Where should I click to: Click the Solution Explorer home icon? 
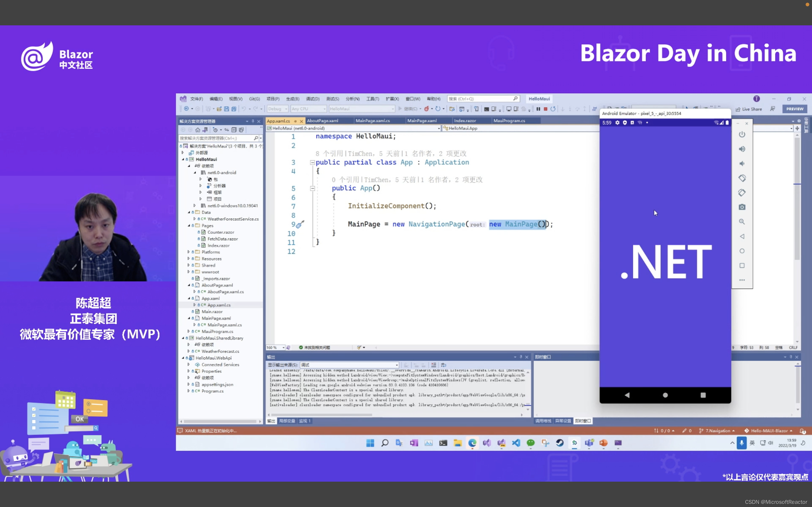tap(198, 130)
